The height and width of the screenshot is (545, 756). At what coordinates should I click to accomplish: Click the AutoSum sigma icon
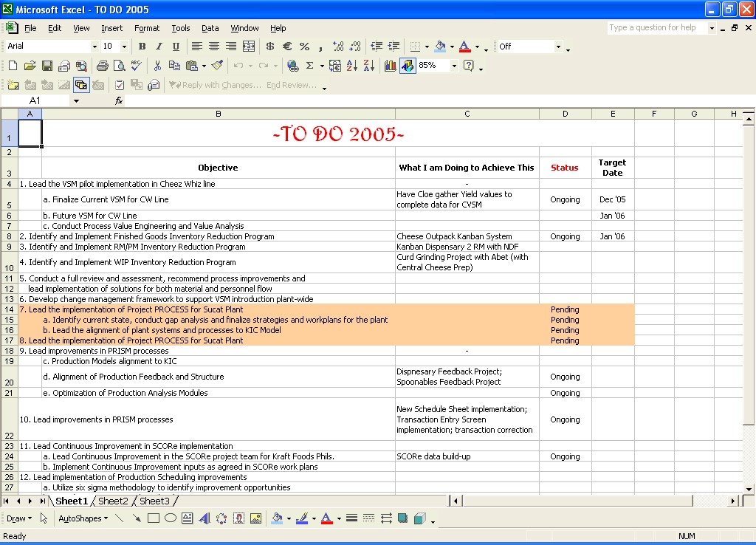tap(310, 66)
